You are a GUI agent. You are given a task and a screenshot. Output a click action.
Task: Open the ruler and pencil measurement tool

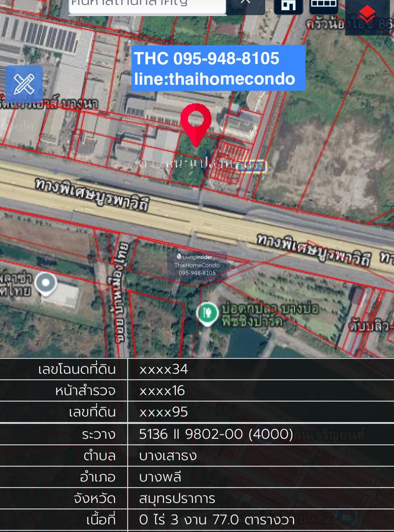[x=24, y=84]
